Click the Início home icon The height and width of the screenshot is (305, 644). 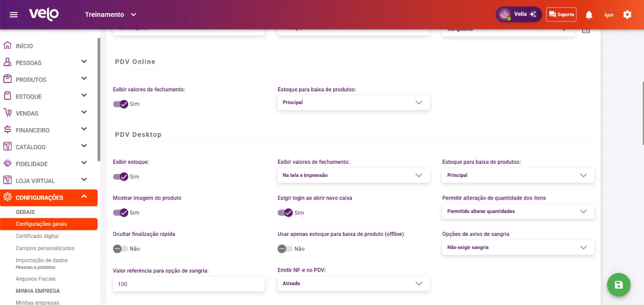point(7,45)
